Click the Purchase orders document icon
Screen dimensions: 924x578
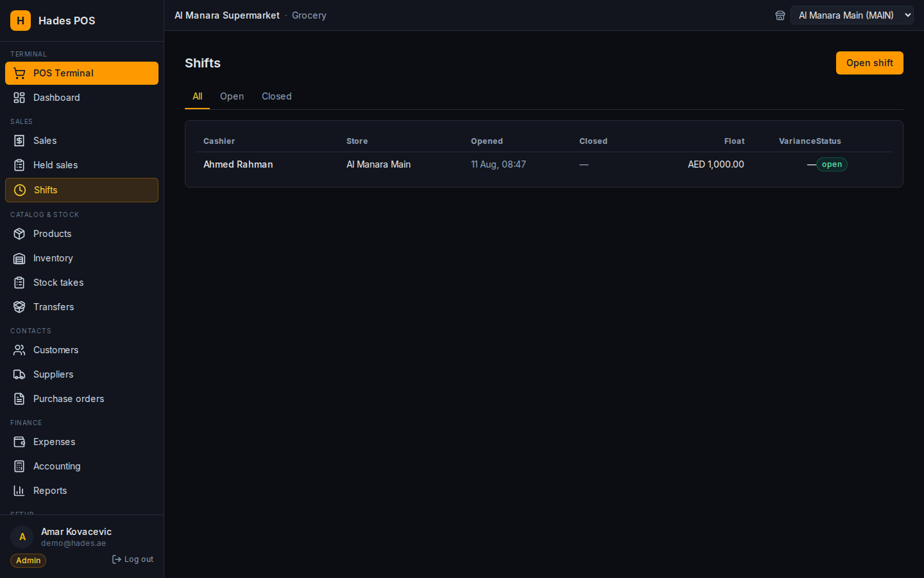coord(19,399)
